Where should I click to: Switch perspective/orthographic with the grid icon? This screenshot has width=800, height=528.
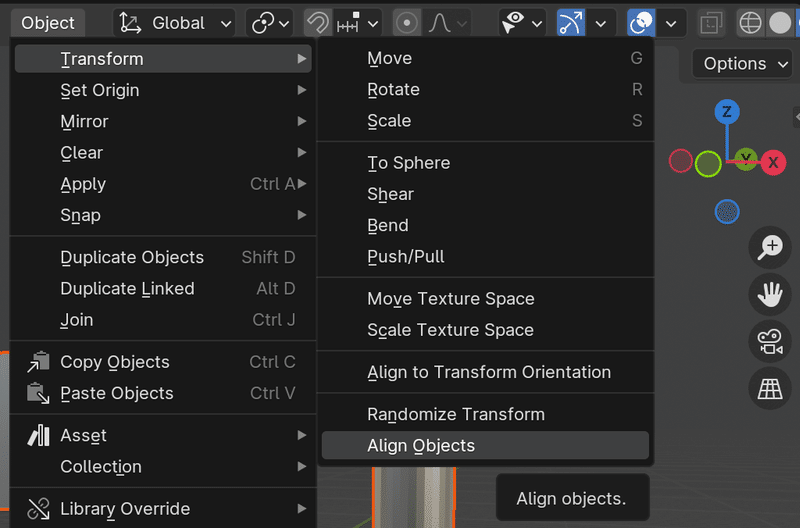(769, 389)
